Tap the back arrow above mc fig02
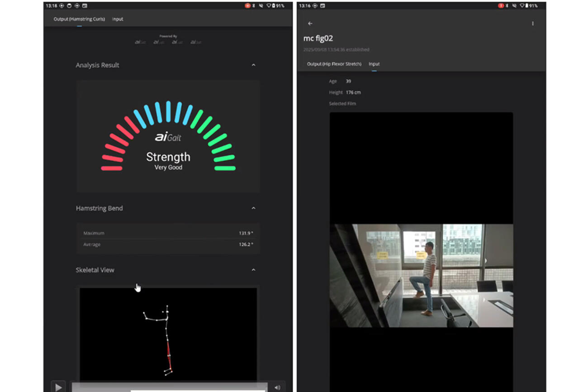This screenshot has height=392, width=588. 310,24
